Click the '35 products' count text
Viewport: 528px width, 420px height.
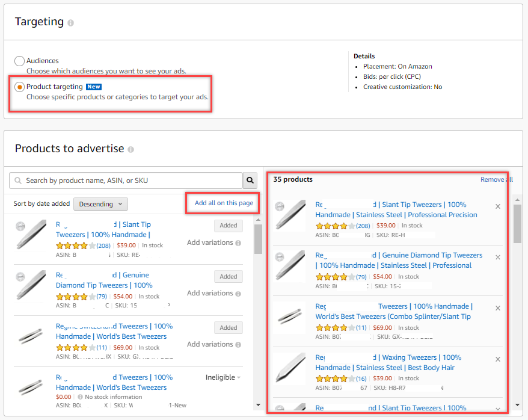(x=293, y=179)
